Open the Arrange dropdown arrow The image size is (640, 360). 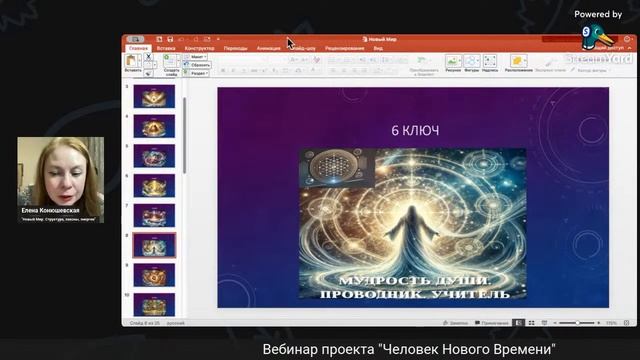coord(525,61)
